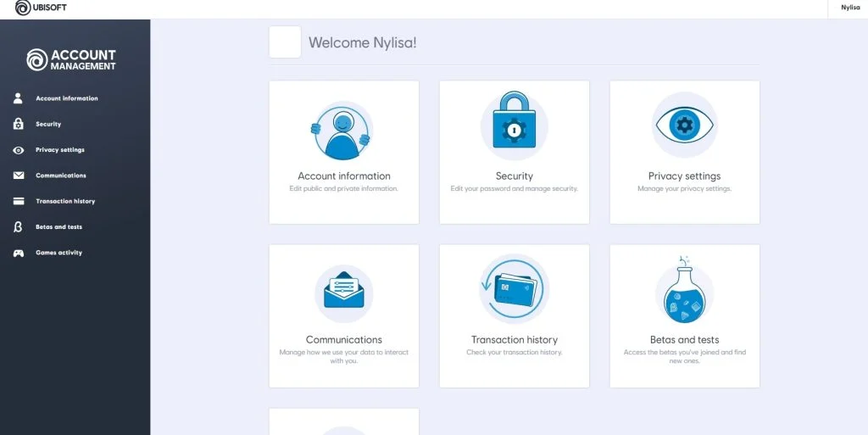This screenshot has width=868, height=435.
Task: Open Games activity in sidebar menu
Action: (58, 253)
